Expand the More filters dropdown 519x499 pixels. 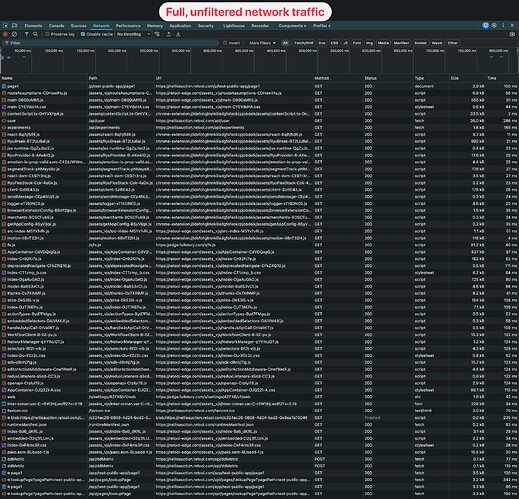262,43
